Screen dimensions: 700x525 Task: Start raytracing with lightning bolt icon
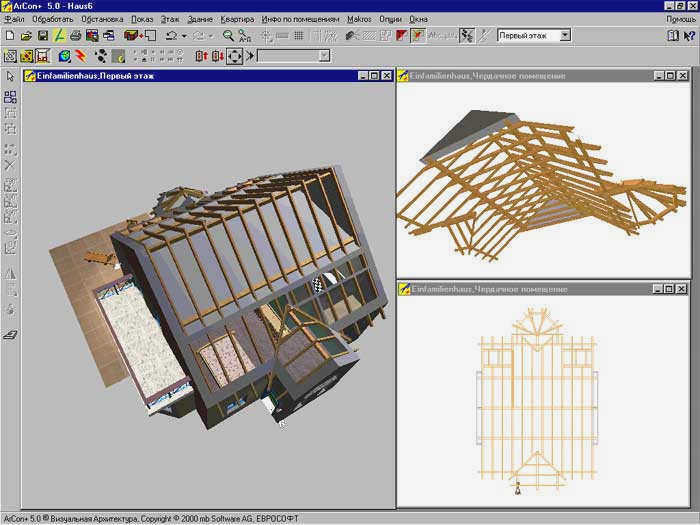click(81, 56)
